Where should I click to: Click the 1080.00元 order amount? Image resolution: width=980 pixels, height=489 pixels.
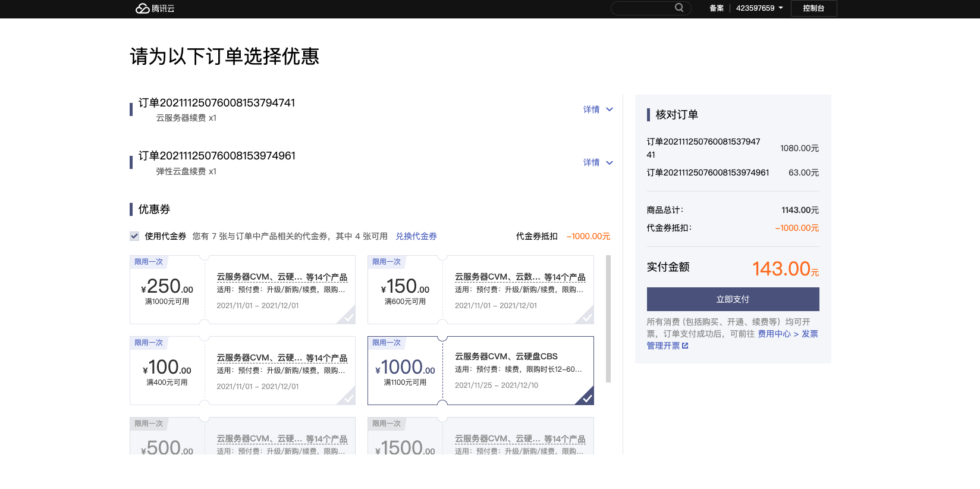click(x=799, y=148)
